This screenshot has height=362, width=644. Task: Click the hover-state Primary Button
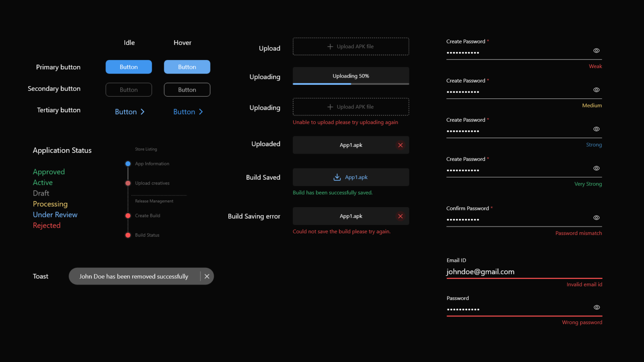click(x=187, y=67)
